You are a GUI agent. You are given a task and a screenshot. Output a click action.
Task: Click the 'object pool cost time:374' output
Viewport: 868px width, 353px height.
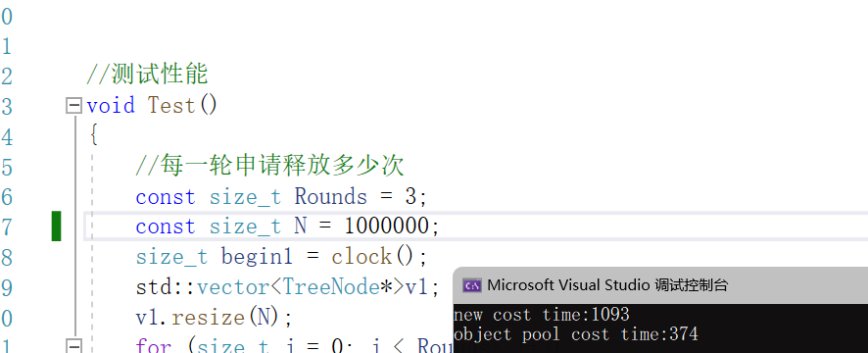pos(576,334)
